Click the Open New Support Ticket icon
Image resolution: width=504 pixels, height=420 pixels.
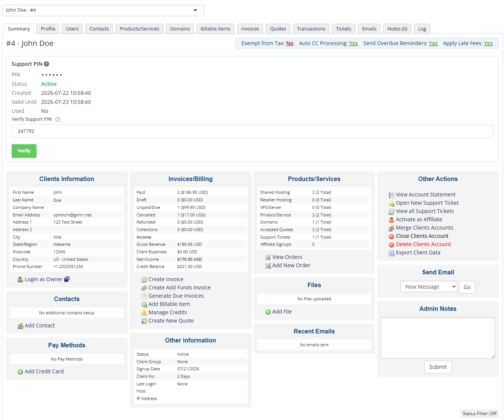click(x=391, y=203)
